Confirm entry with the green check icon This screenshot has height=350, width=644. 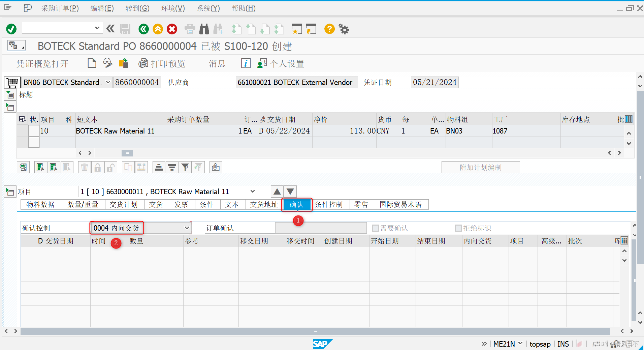pos(11,29)
